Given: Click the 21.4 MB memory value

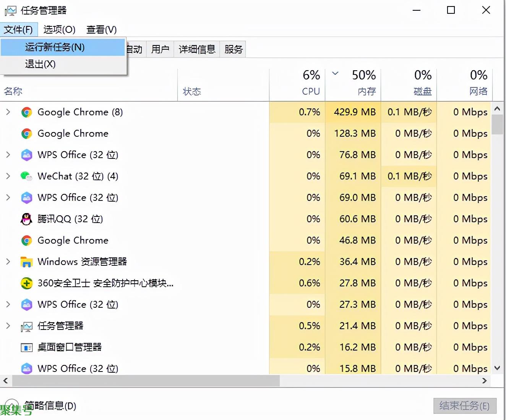Looking at the screenshot, I should (358, 326).
